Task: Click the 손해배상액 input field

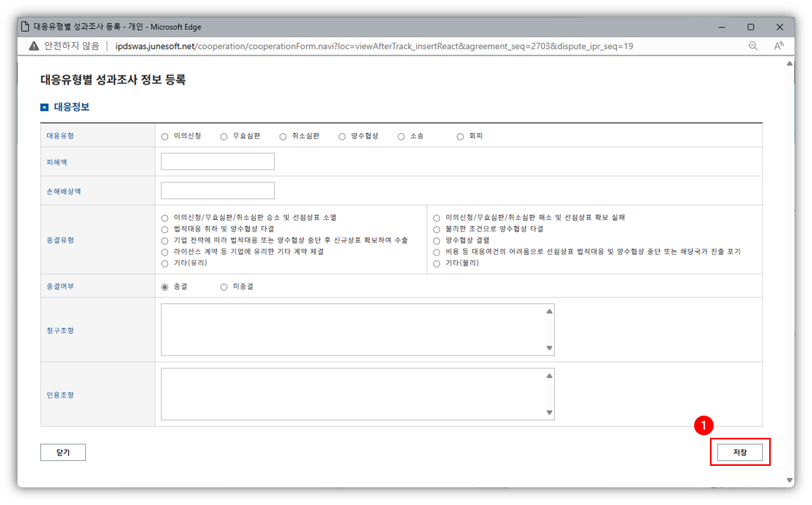Action: pyautogui.click(x=218, y=191)
